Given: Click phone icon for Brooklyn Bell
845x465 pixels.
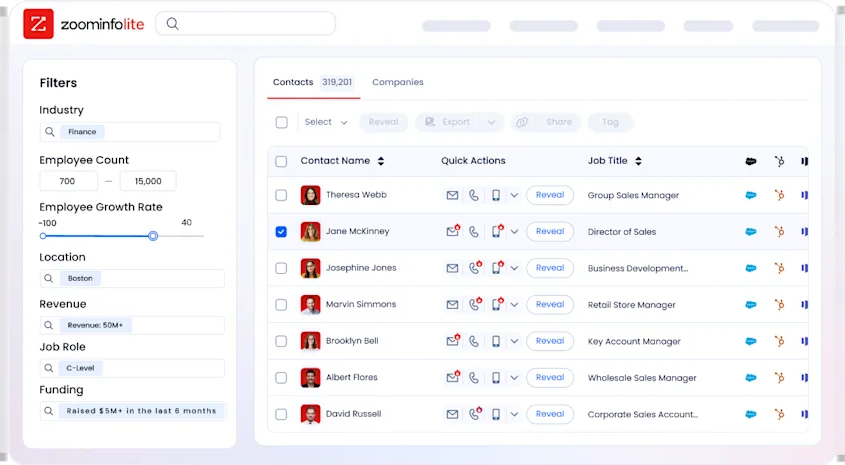Looking at the screenshot, I should [474, 341].
